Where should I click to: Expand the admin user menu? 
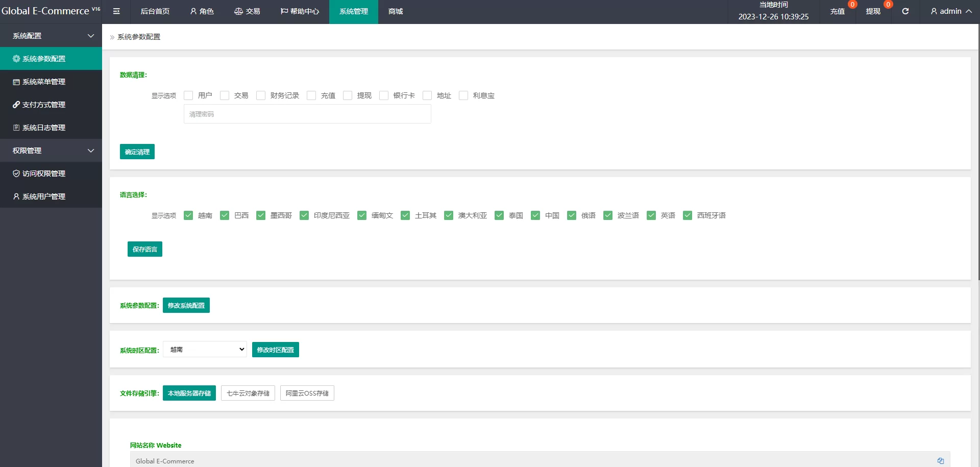pos(951,11)
